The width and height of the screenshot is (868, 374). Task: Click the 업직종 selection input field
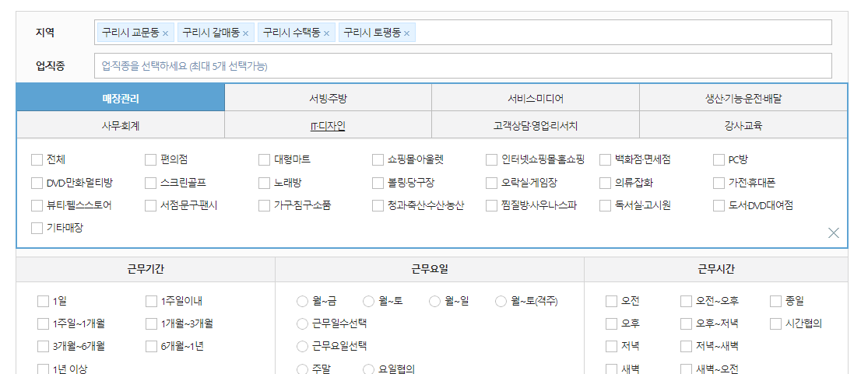pos(462,66)
